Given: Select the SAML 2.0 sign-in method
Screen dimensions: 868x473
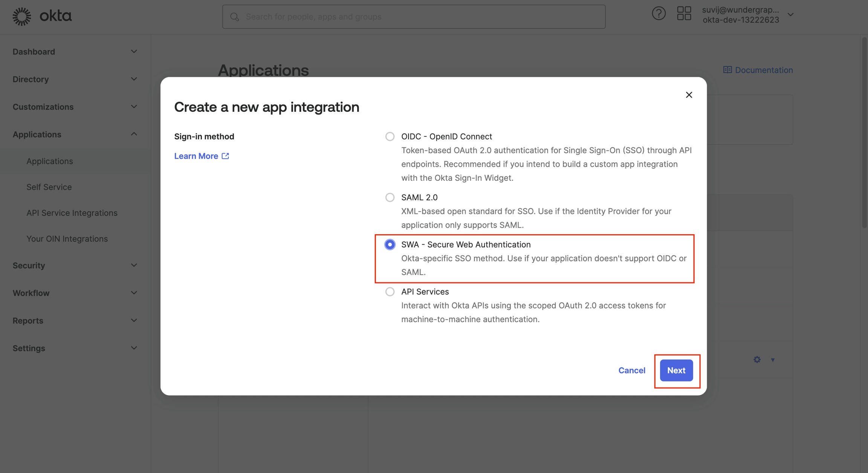Looking at the screenshot, I should (x=390, y=197).
